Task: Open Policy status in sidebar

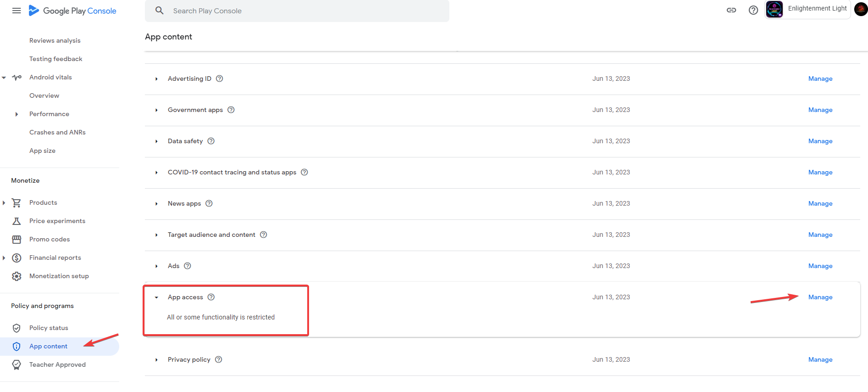Action: point(49,328)
